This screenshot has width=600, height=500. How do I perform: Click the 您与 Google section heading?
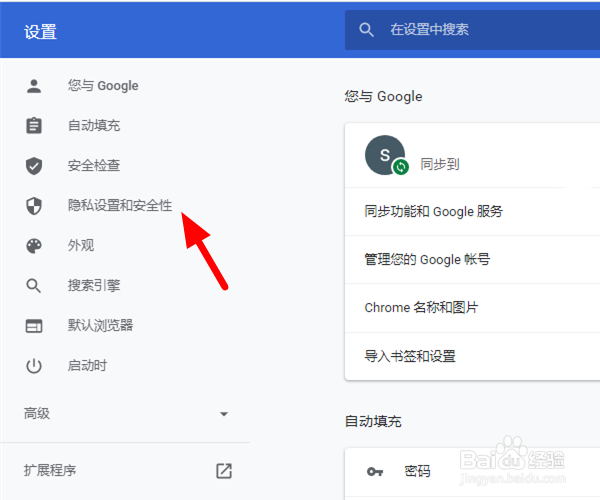(x=383, y=96)
